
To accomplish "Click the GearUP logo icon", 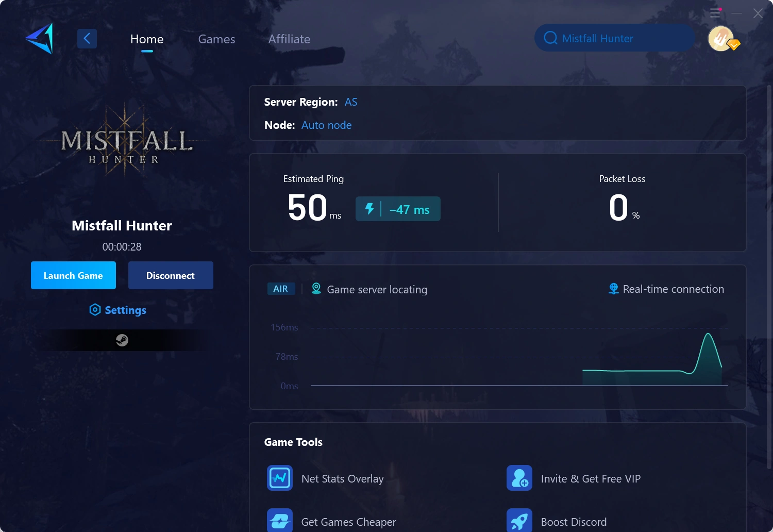I will (x=40, y=38).
